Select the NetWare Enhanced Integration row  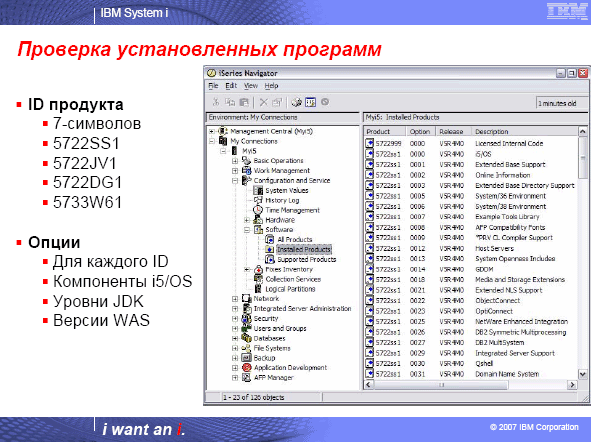(x=471, y=321)
